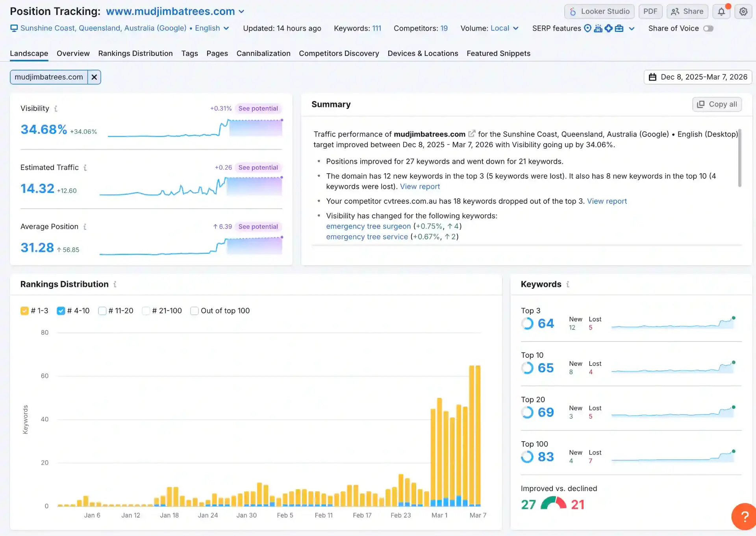The width and height of the screenshot is (756, 536).
Task: Open settings gear icon
Action: (x=743, y=11)
